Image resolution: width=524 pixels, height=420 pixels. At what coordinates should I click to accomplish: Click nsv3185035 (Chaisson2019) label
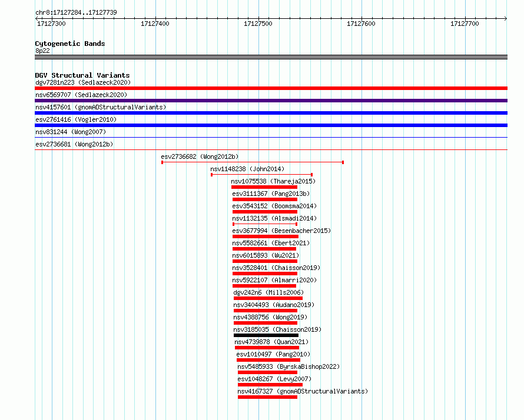277,329
